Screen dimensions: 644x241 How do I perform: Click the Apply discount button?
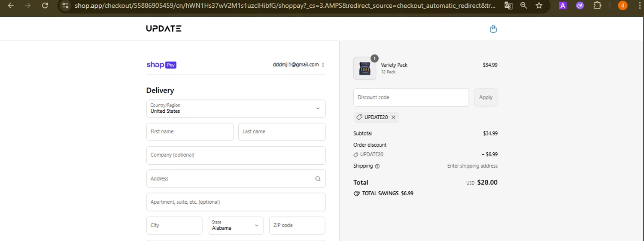tap(486, 97)
